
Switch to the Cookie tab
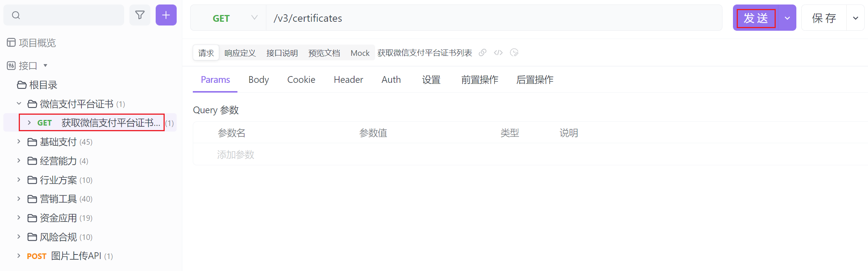(x=301, y=80)
